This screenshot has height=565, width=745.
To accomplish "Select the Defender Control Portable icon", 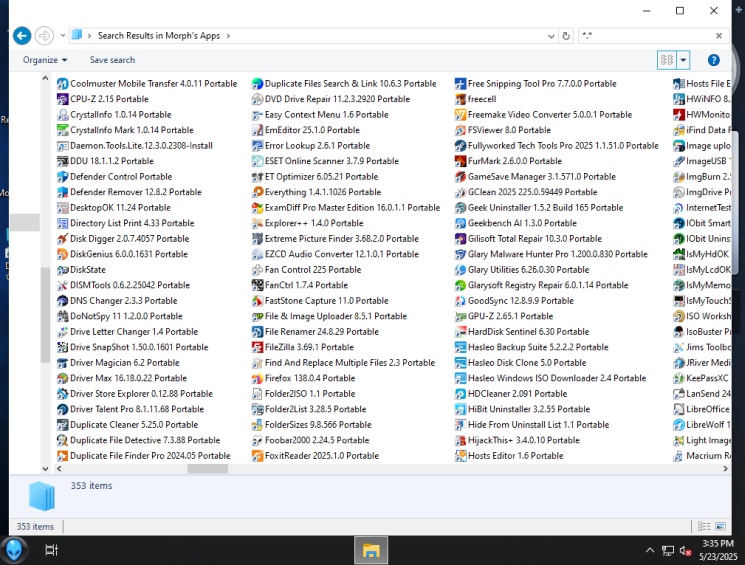I will (x=62, y=177).
